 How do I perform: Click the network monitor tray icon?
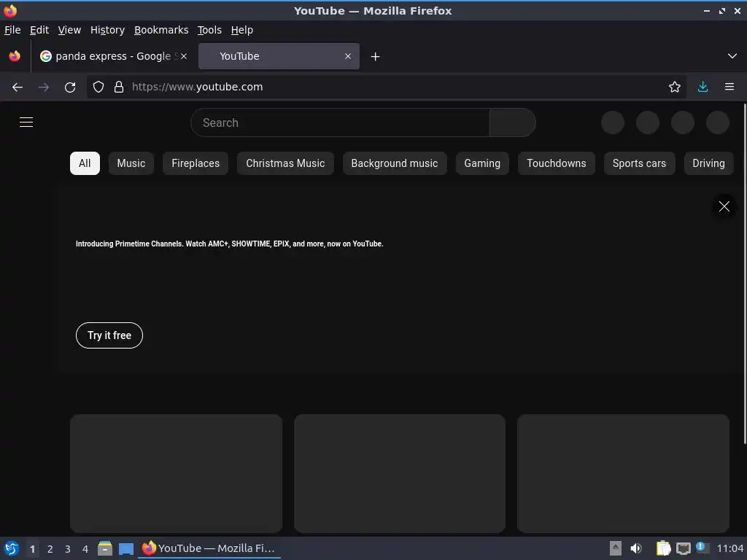683,548
